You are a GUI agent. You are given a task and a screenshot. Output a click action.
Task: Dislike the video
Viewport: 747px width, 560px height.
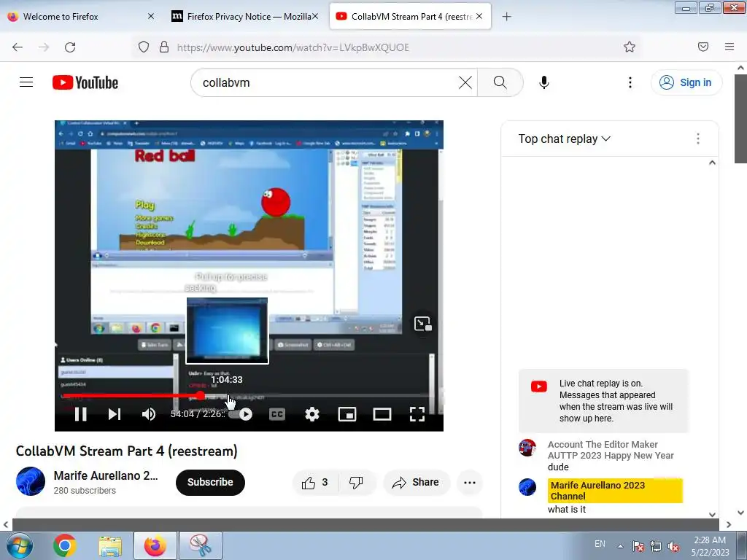tap(356, 483)
